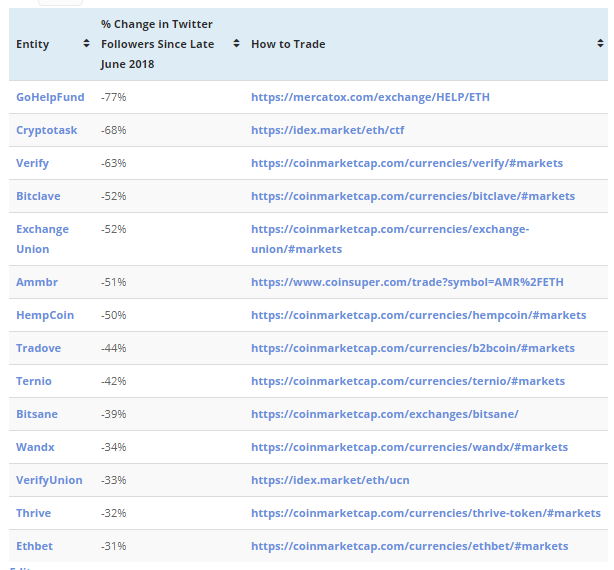The width and height of the screenshot is (614, 570).
Task: Open the VerifyUnion entity link
Action: tap(49, 480)
